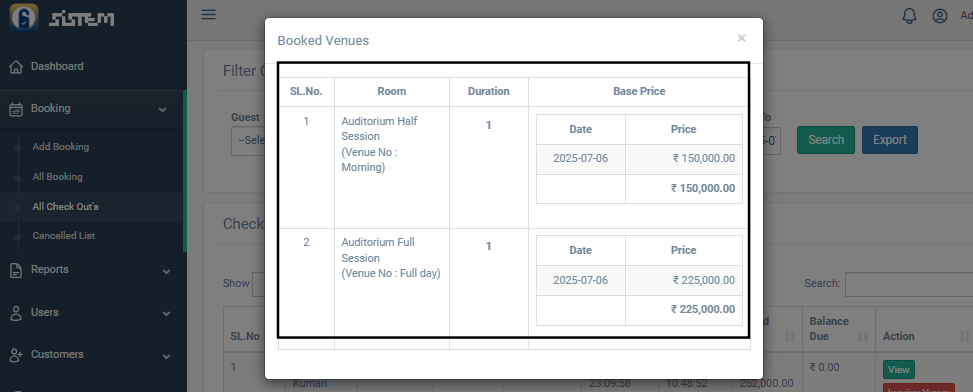This screenshot has height=392, width=973.
Task: Click the Dashboard home icon
Action: pyautogui.click(x=16, y=67)
